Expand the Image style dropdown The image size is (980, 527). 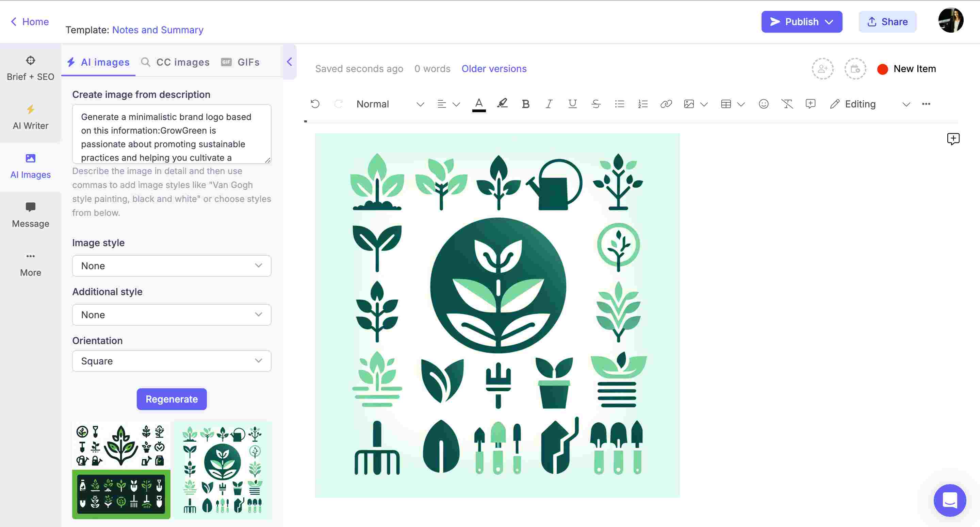[171, 266]
